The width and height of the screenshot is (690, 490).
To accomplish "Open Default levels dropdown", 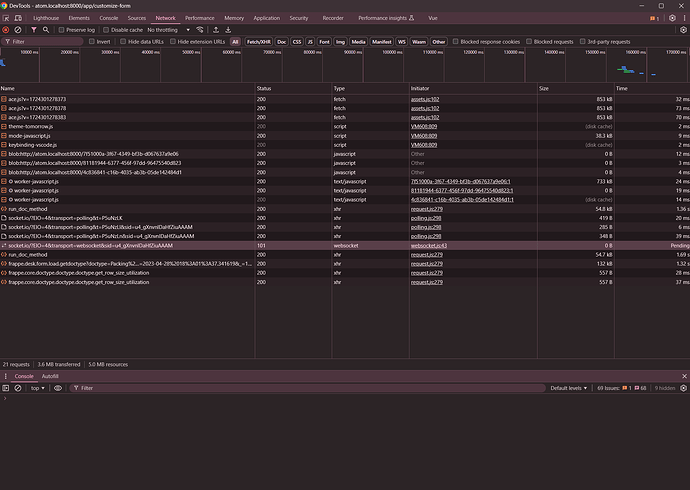I will pyautogui.click(x=569, y=388).
